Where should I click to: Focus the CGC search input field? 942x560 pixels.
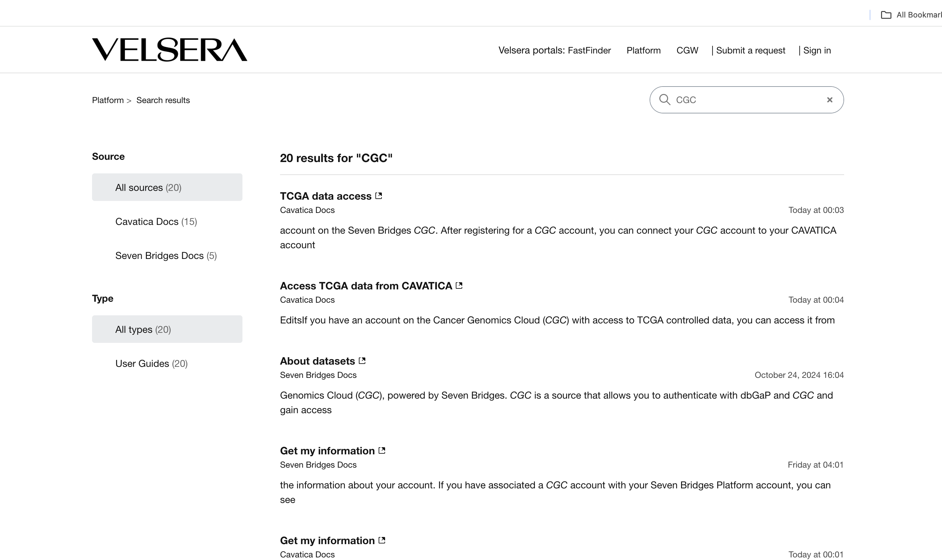tap(747, 99)
